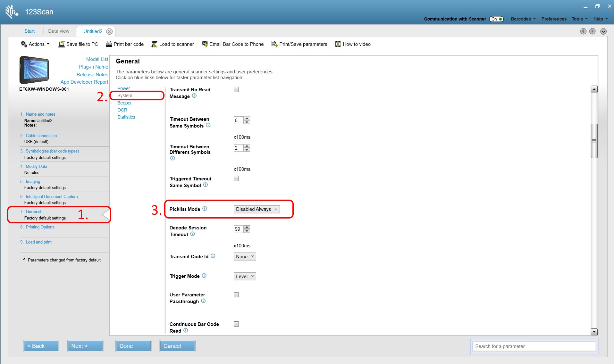Enable Transmit No Read Message checkbox
The image size is (614, 364).
pyautogui.click(x=236, y=89)
